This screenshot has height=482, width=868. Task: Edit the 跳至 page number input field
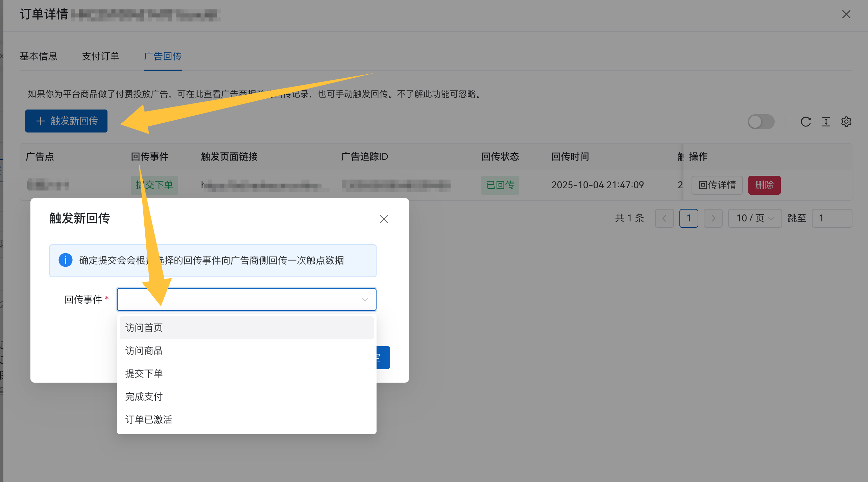(x=832, y=218)
